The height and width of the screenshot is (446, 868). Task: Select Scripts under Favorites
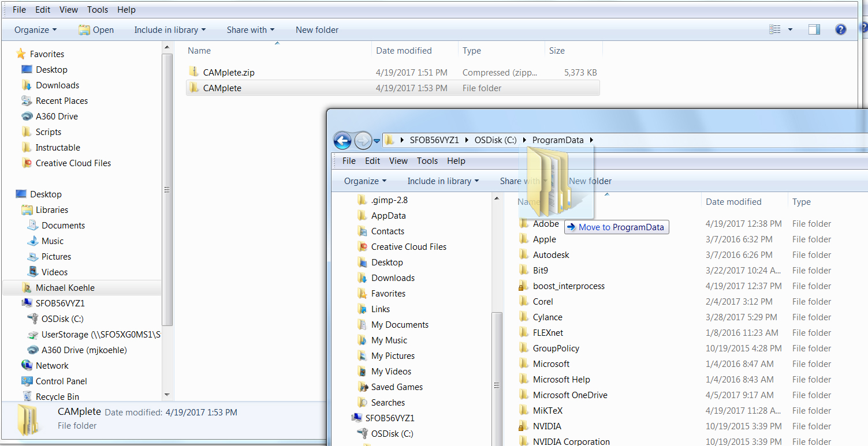49,132
